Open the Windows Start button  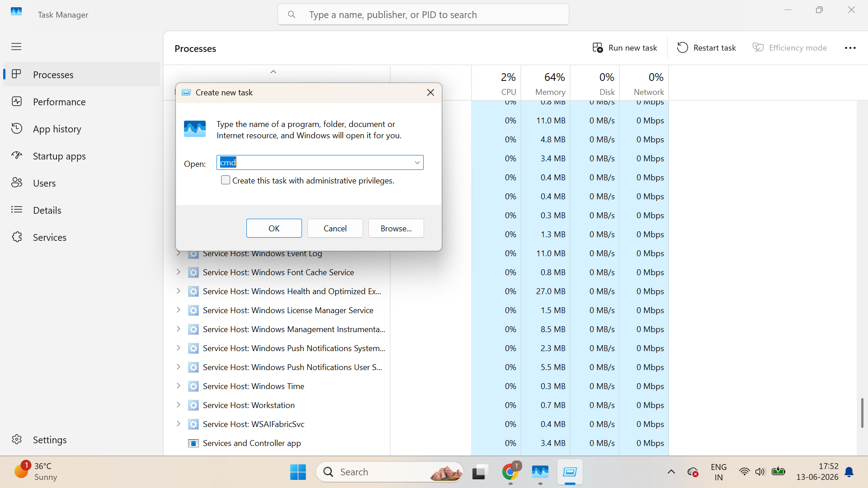(298, 472)
